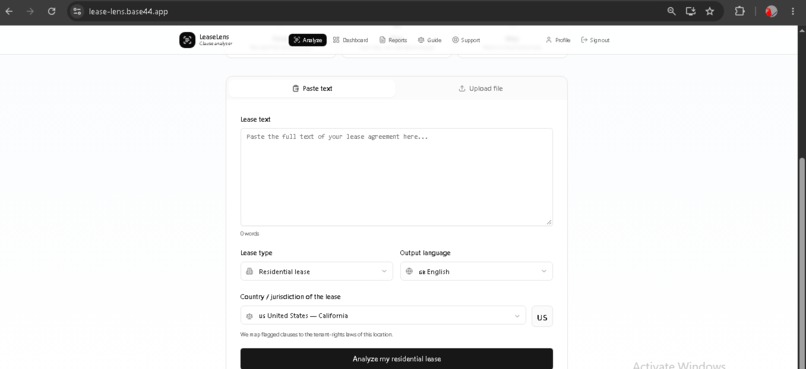The image size is (806, 369).
Task: Open the Reports nav item
Action: [393, 40]
